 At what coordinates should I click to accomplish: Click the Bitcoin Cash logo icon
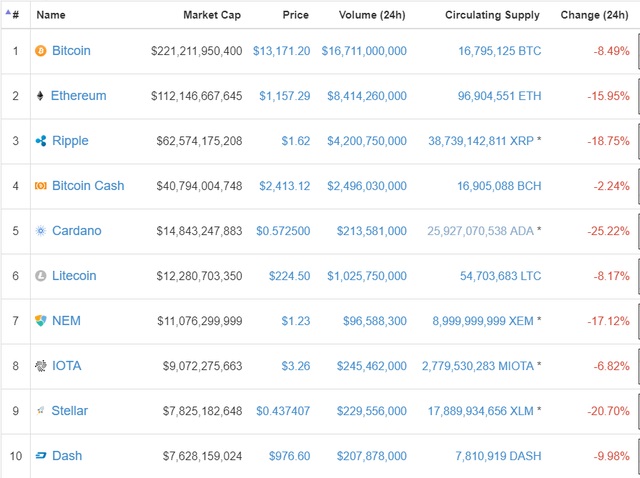pyautogui.click(x=41, y=186)
